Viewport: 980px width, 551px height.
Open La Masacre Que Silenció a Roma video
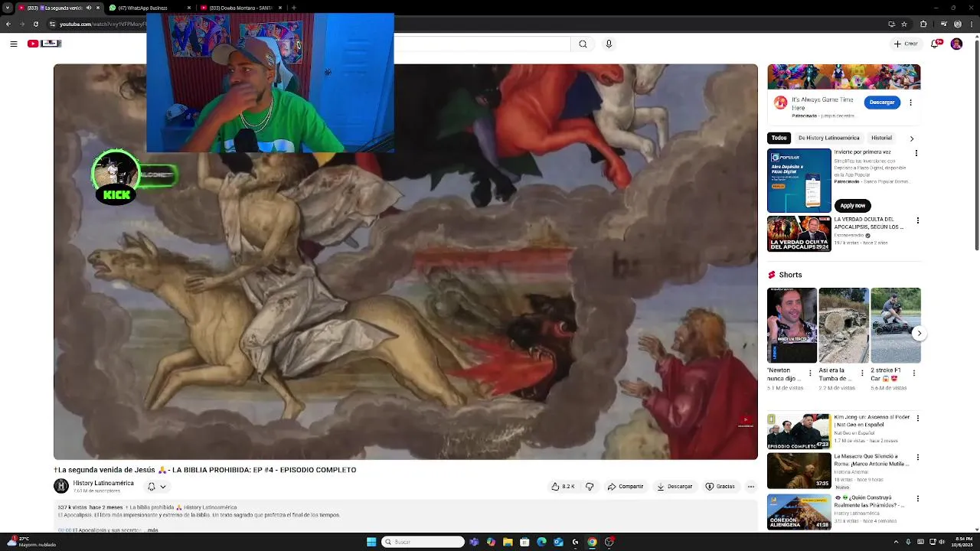[x=799, y=471]
